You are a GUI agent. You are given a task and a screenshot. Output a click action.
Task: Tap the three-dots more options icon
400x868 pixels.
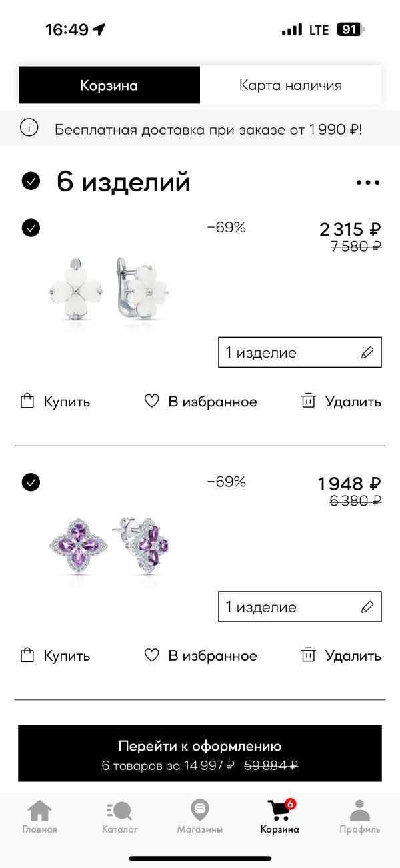tap(367, 183)
